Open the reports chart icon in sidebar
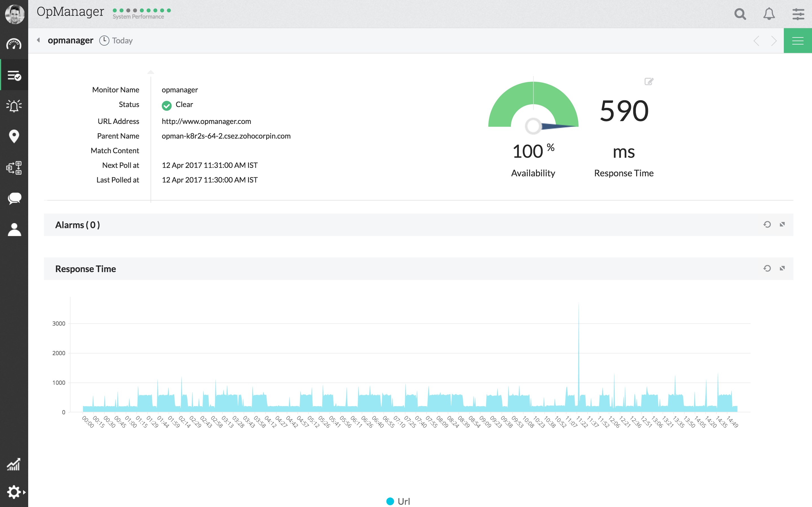 point(14,464)
